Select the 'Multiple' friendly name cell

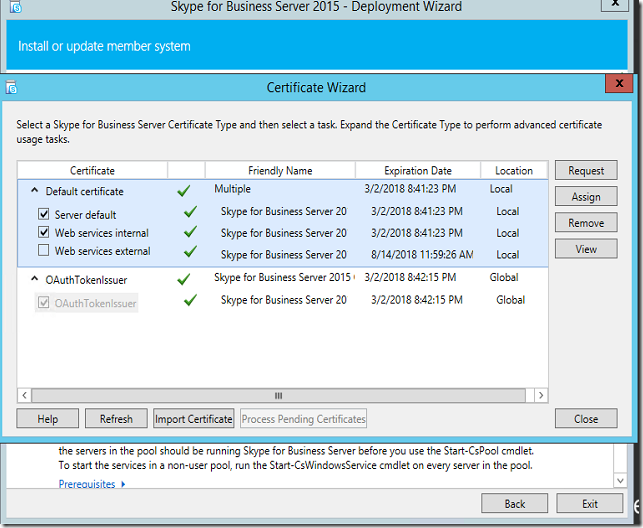[233, 189]
